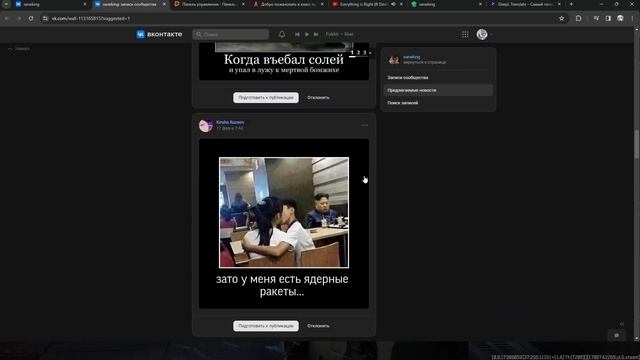Reload the page with the refresh icon
Viewport: 640px width, 360px height.
pyautogui.click(x=31, y=18)
